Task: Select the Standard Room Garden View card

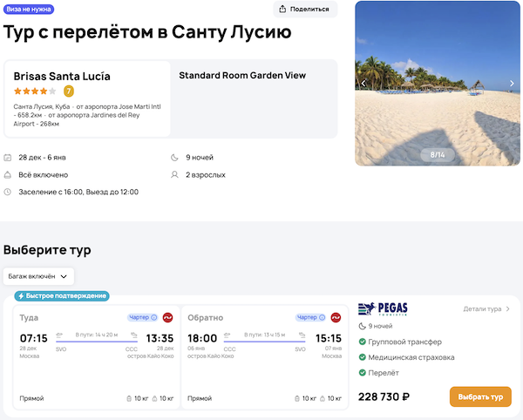Action: tap(254, 98)
